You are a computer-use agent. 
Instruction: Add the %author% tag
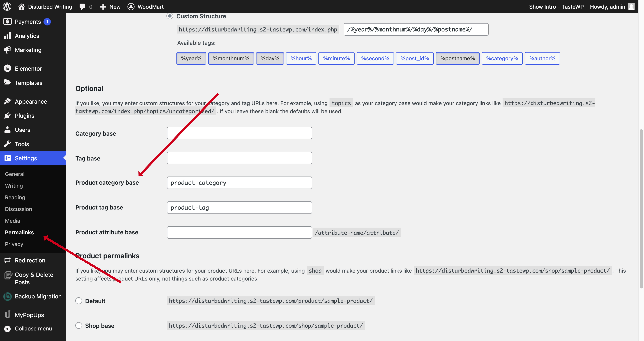542,58
